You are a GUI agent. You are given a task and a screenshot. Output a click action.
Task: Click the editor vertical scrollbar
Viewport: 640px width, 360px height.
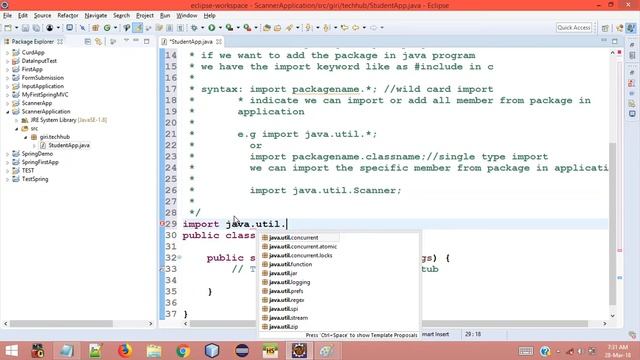pyautogui.click(x=612, y=224)
